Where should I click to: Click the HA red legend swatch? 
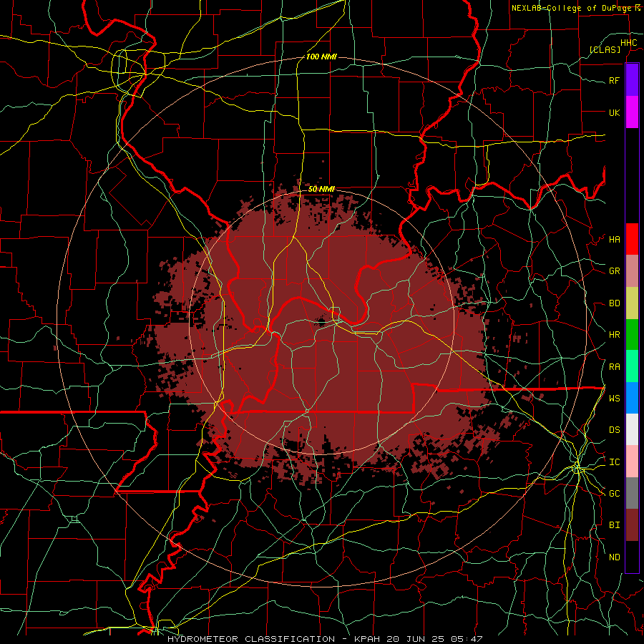coord(632,239)
